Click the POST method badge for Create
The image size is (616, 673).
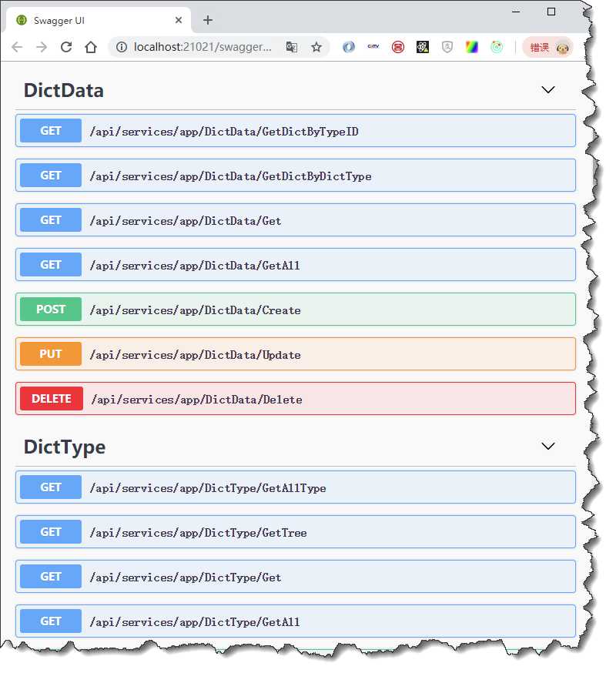coord(51,310)
